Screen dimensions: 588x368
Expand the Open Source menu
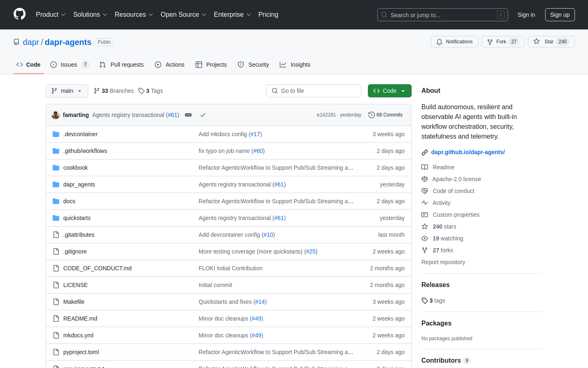(183, 15)
